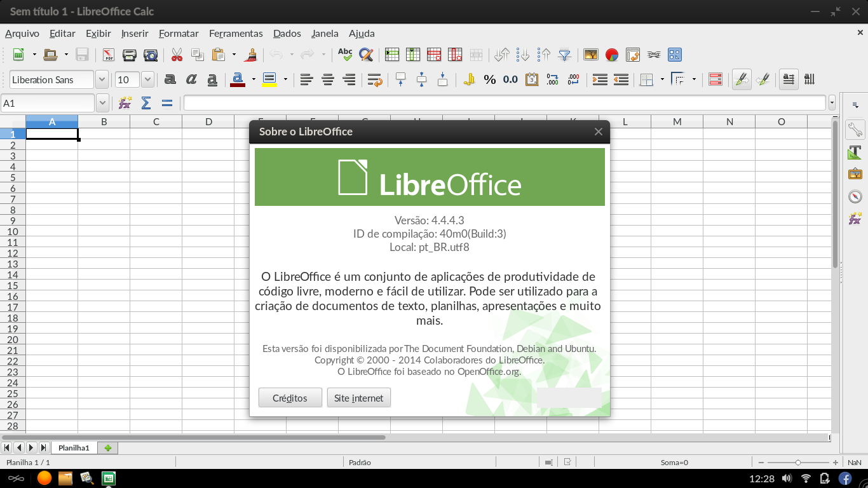Toggle left text alignment
The width and height of the screenshot is (868, 488).
click(x=307, y=79)
